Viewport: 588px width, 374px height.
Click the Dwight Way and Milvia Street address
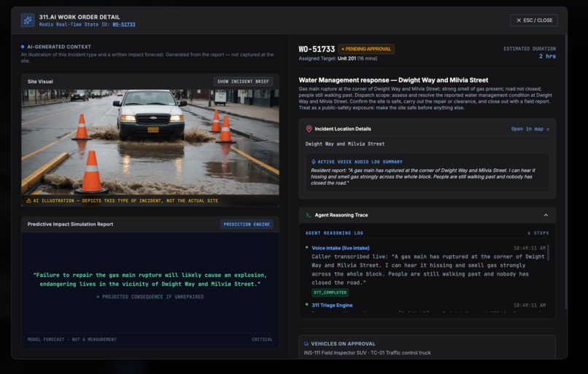point(344,144)
